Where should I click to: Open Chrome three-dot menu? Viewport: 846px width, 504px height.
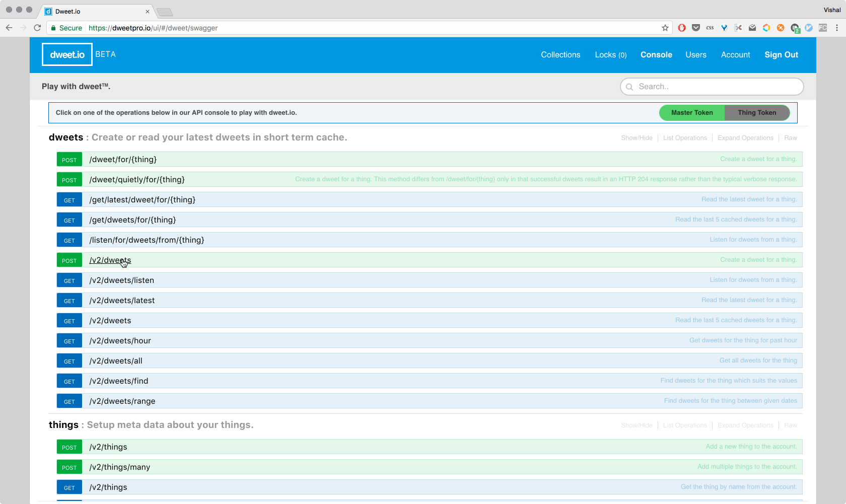(x=837, y=28)
